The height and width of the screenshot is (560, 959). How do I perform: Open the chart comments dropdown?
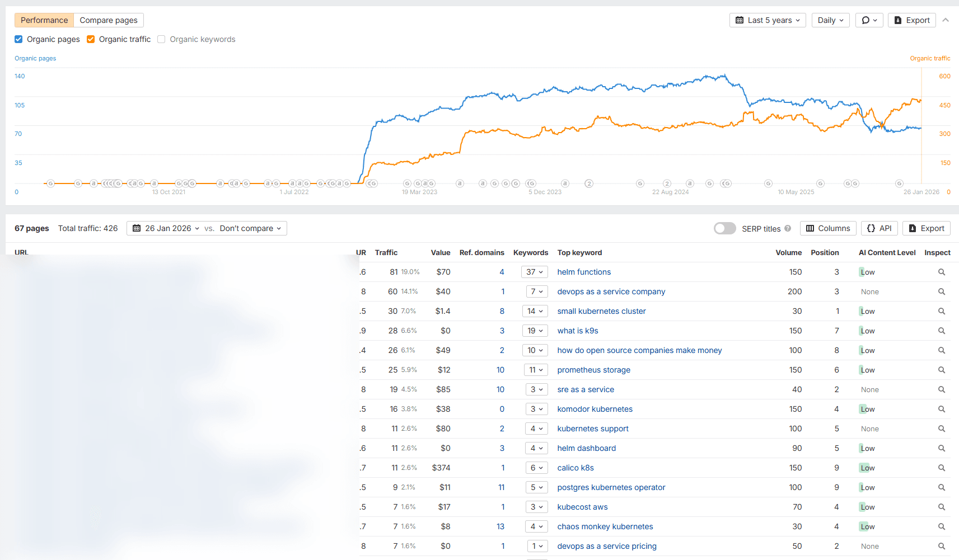pos(869,20)
